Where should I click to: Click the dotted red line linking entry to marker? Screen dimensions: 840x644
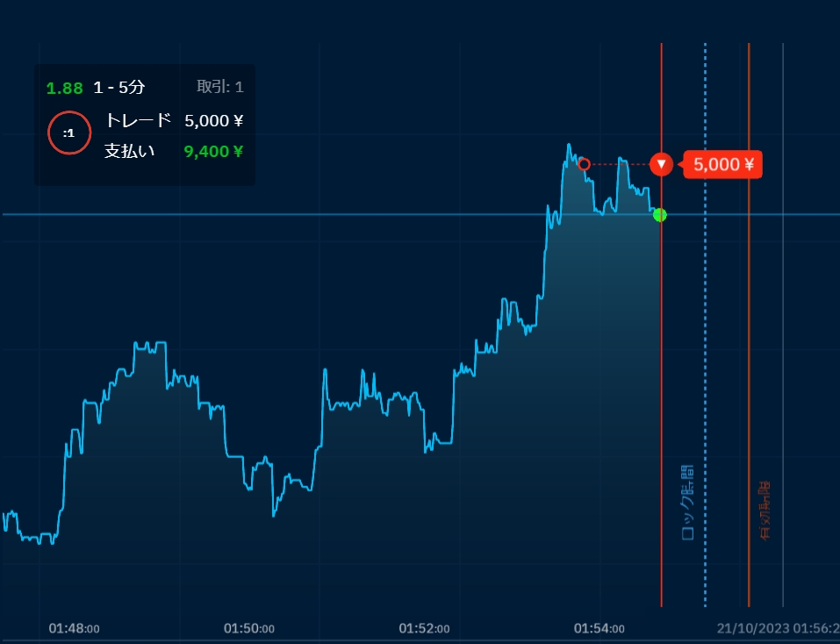pos(619,164)
